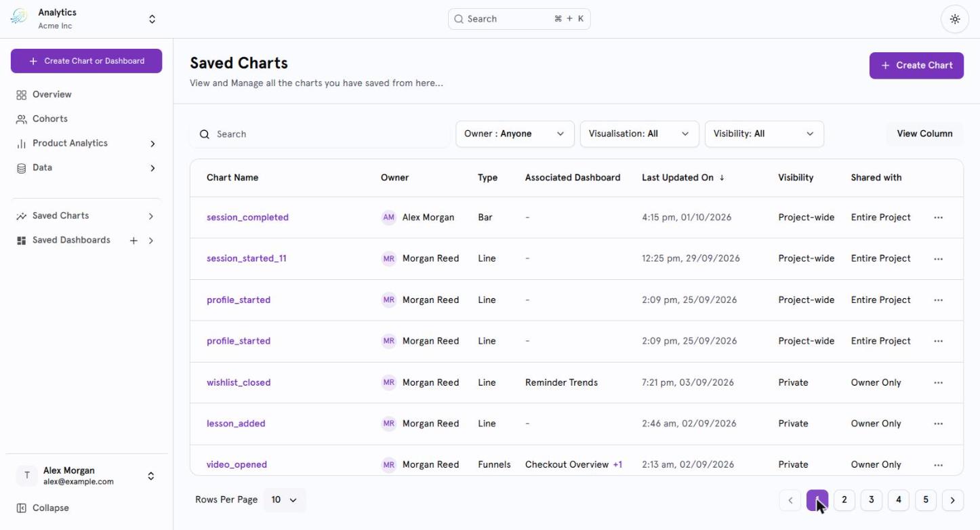Viewport: 980px width, 530px height.
Task: Select the Collapse sidebar label
Action: pyautogui.click(x=51, y=508)
